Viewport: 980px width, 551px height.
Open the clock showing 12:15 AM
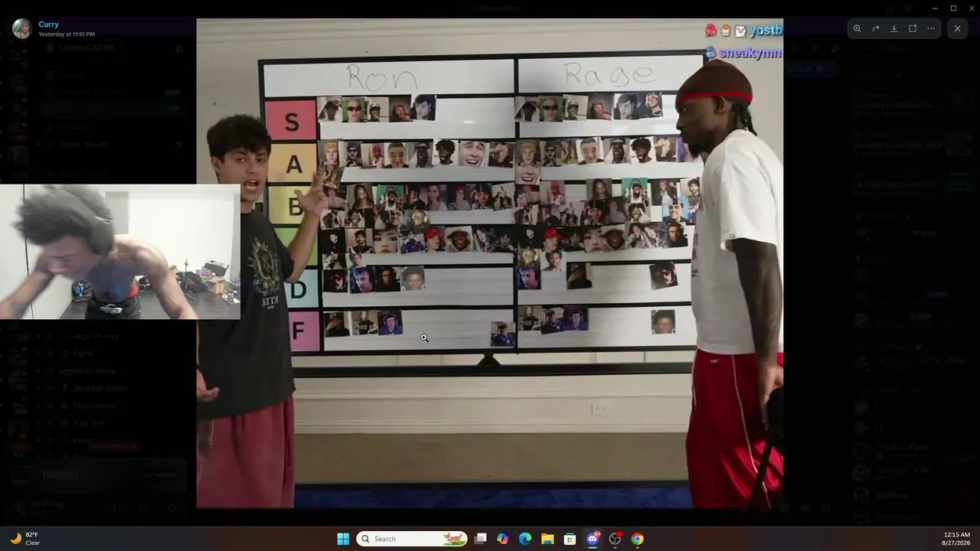point(956,539)
